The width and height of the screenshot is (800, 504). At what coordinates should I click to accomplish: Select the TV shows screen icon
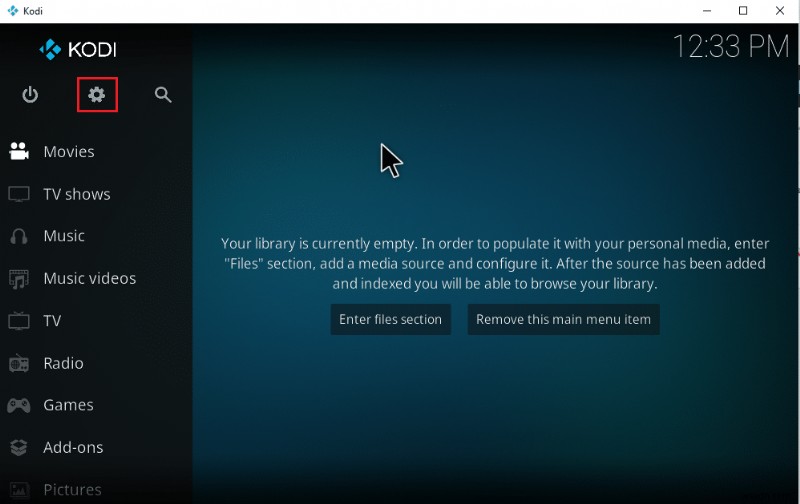click(x=19, y=194)
